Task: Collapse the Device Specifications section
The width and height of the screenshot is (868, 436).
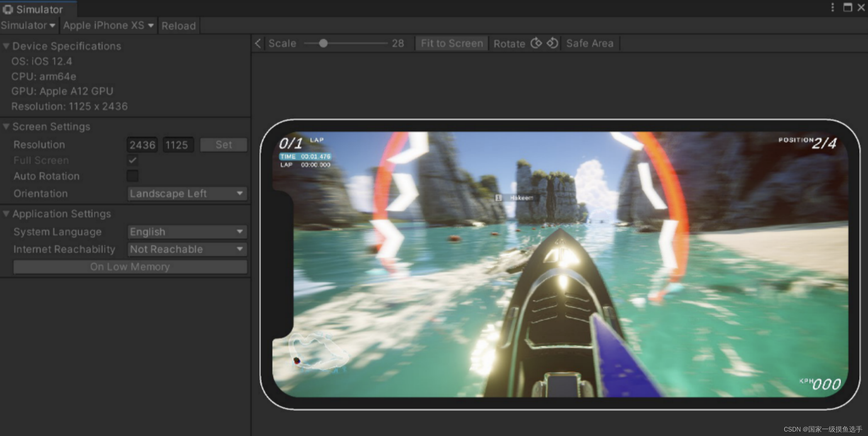Action: (x=6, y=46)
